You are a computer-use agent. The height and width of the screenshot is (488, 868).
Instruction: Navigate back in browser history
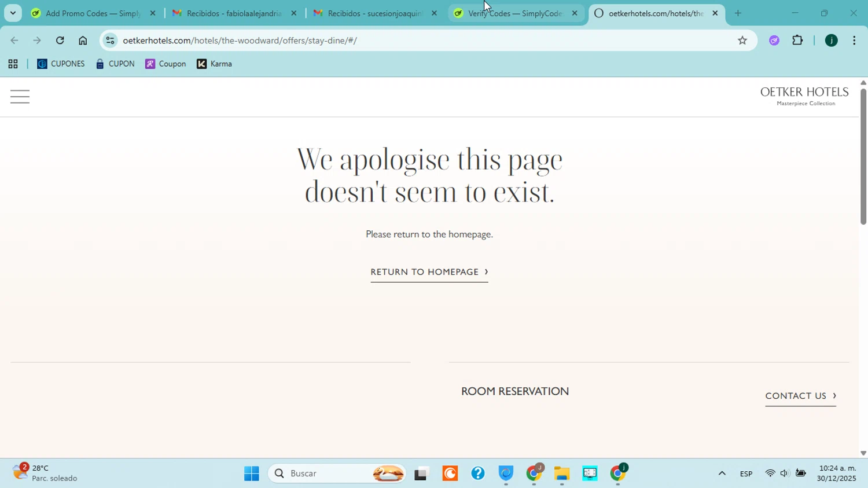click(14, 41)
